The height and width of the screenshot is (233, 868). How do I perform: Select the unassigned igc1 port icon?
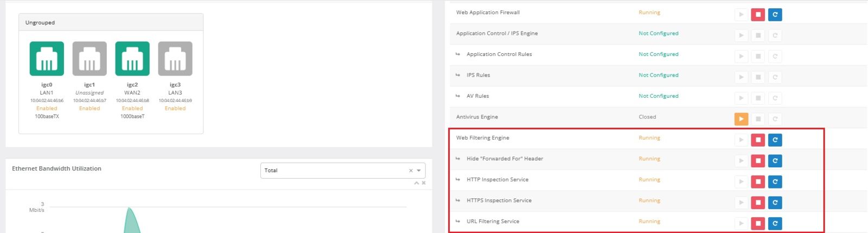pos(90,59)
